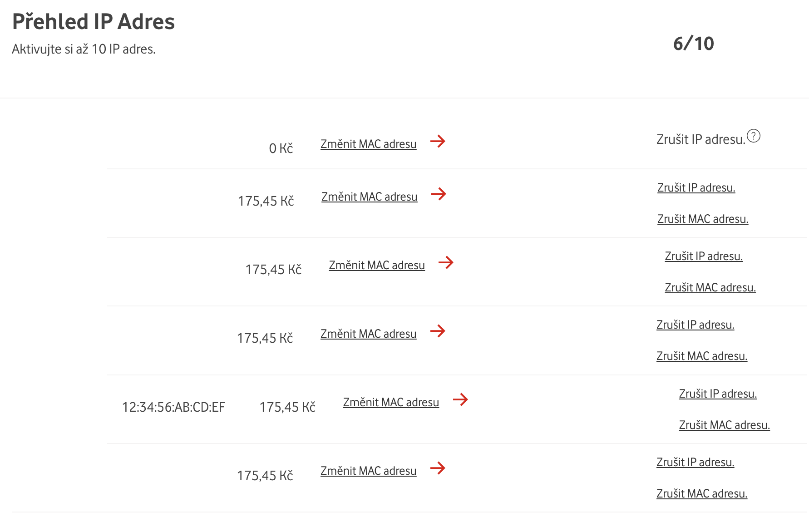Click the red arrow in the second row

click(x=439, y=194)
